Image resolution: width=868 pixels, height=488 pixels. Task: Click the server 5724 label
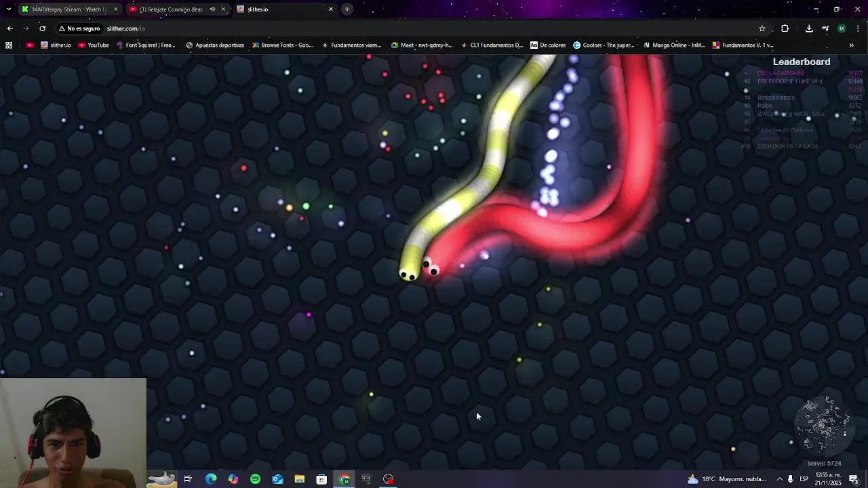pyautogui.click(x=824, y=464)
